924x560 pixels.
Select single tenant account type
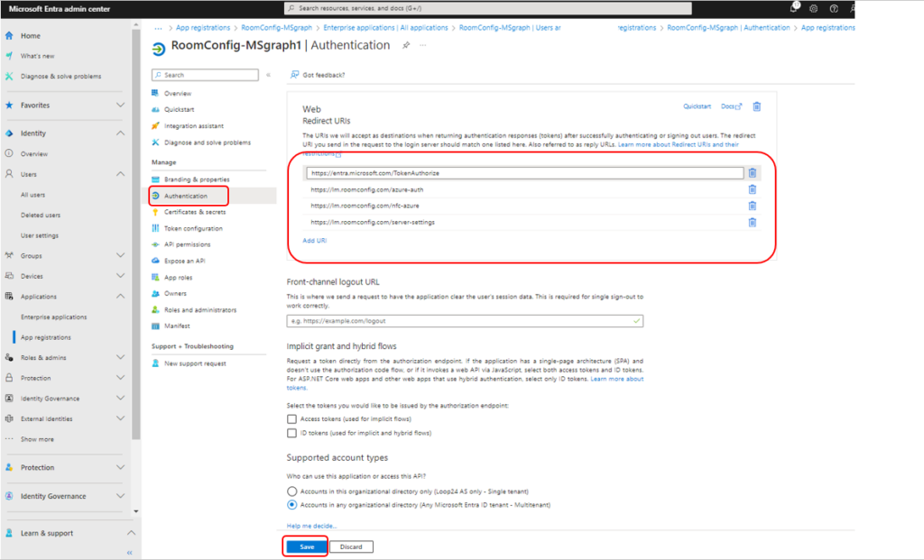coord(291,491)
